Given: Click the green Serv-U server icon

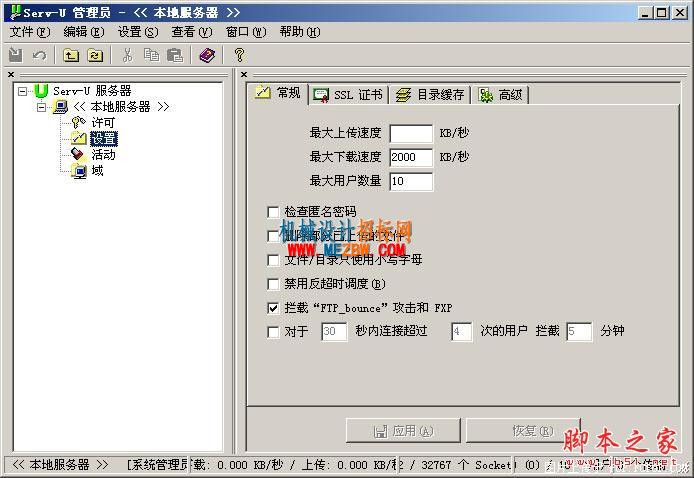Looking at the screenshot, I should pos(41,91).
